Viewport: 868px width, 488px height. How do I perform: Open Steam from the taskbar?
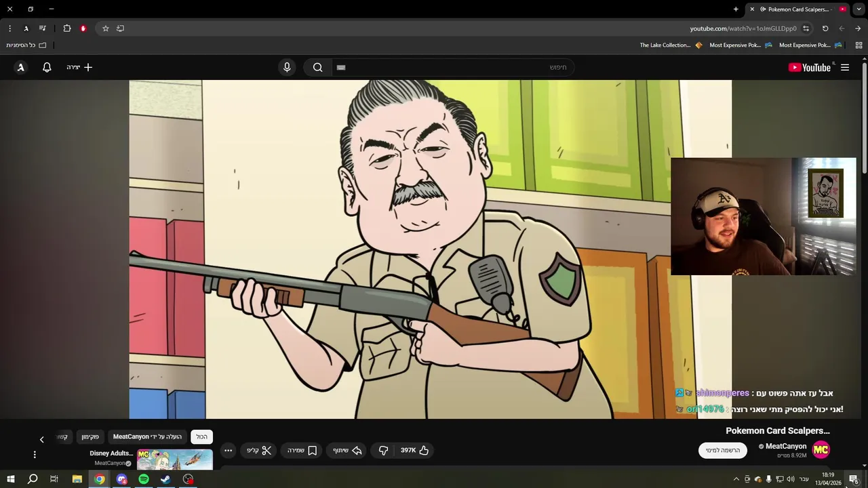(x=165, y=479)
